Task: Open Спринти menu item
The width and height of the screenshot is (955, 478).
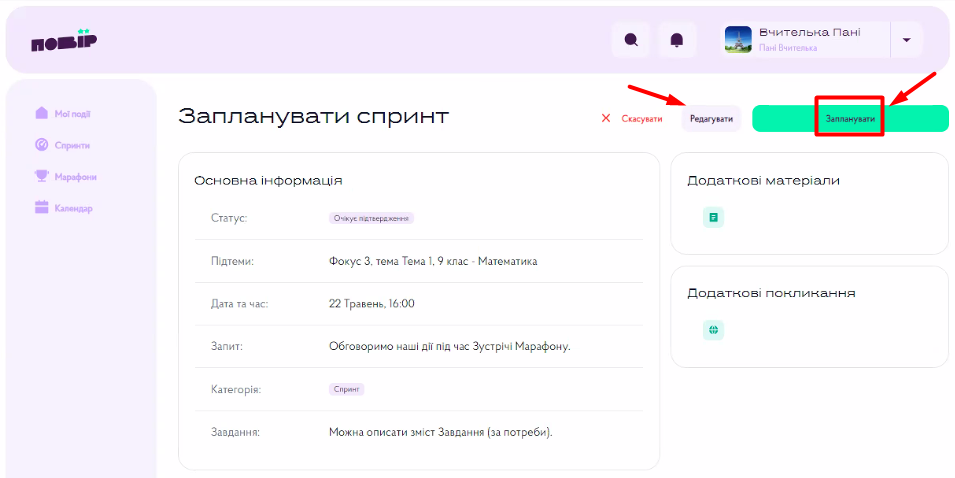Action: pyautogui.click(x=72, y=146)
